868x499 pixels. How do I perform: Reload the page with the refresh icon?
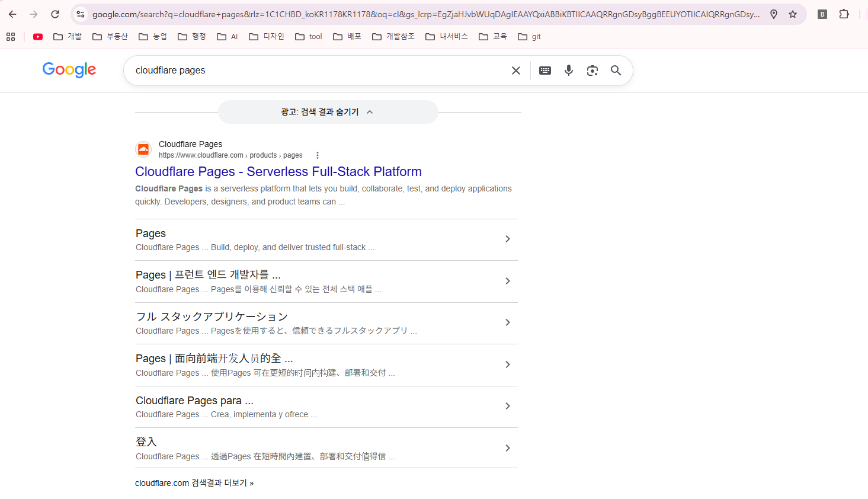55,14
